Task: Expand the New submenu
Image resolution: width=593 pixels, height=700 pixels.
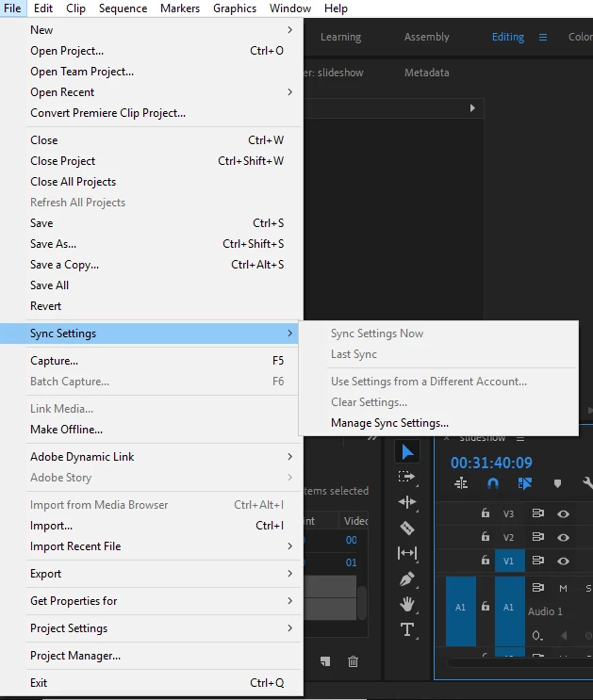Action: (290, 30)
